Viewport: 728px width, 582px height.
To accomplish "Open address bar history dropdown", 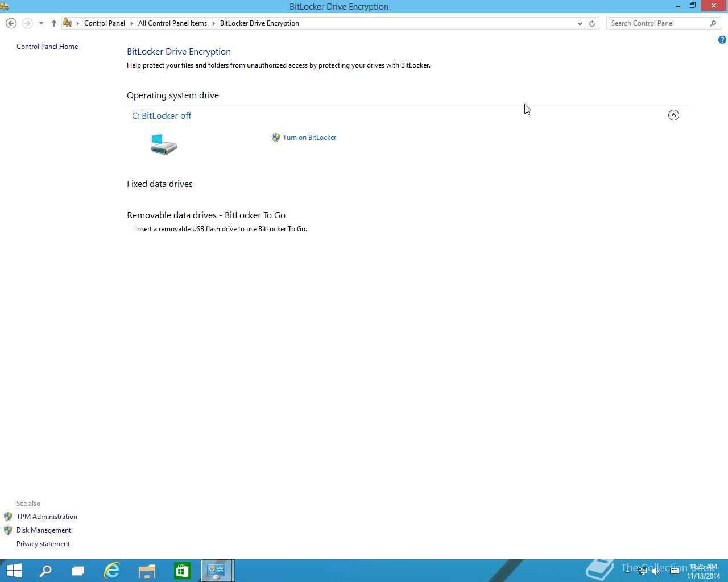I will click(580, 23).
